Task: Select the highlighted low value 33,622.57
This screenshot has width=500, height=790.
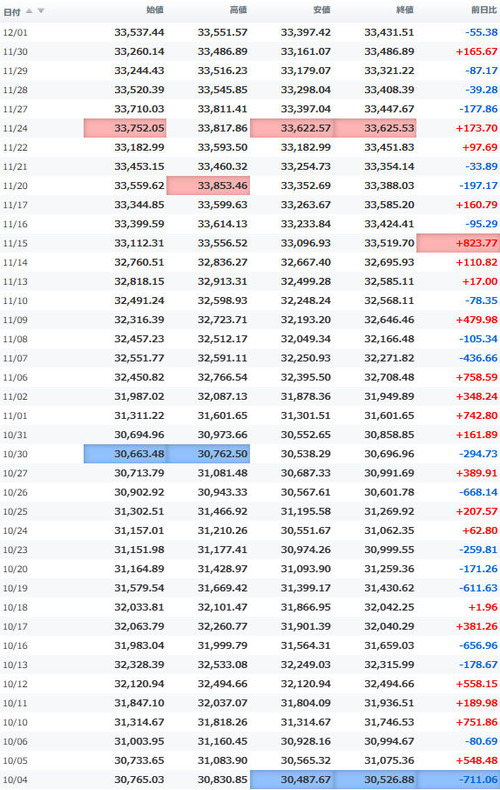Action: (291, 128)
